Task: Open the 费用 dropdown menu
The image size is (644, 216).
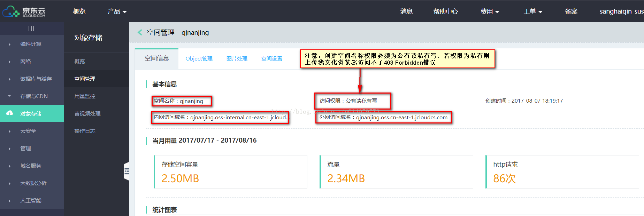Action: pyautogui.click(x=490, y=11)
